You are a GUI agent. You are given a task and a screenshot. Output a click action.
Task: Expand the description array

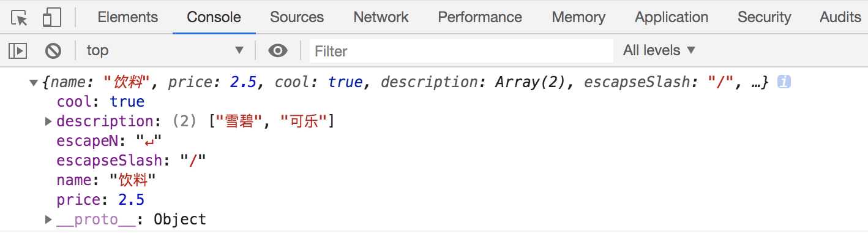(x=48, y=121)
